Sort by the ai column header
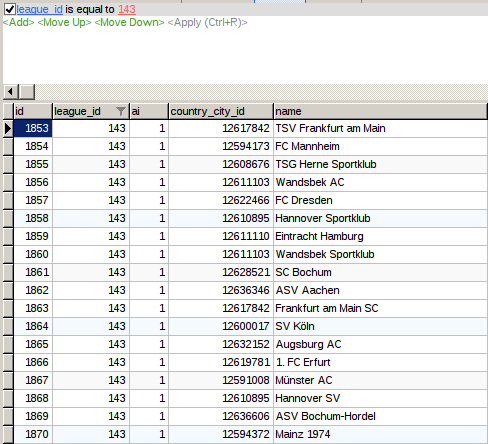 coord(149,111)
